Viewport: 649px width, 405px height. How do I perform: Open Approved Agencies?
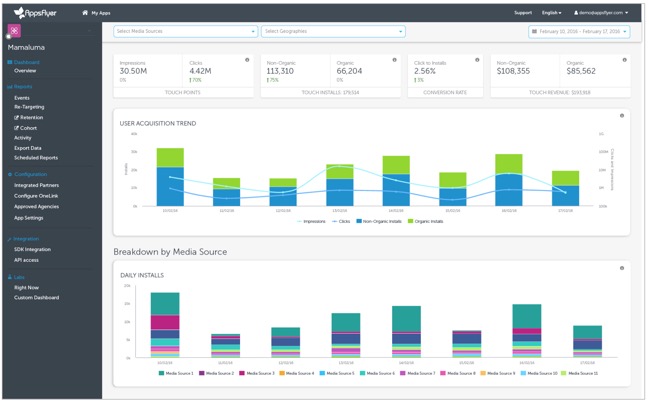point(36,207)
